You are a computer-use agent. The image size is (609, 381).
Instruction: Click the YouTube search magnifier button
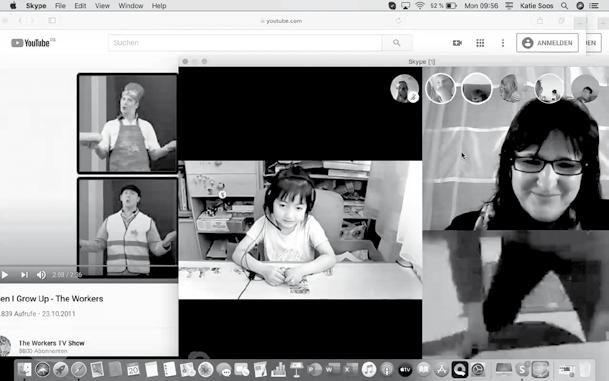tap(397, 43)
